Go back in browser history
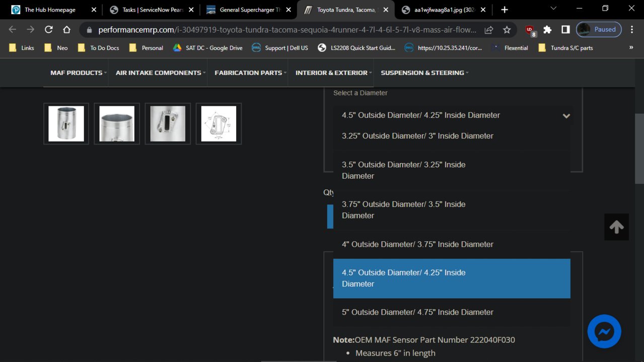This screenshot has height=362, width=644. coord(13,30)
